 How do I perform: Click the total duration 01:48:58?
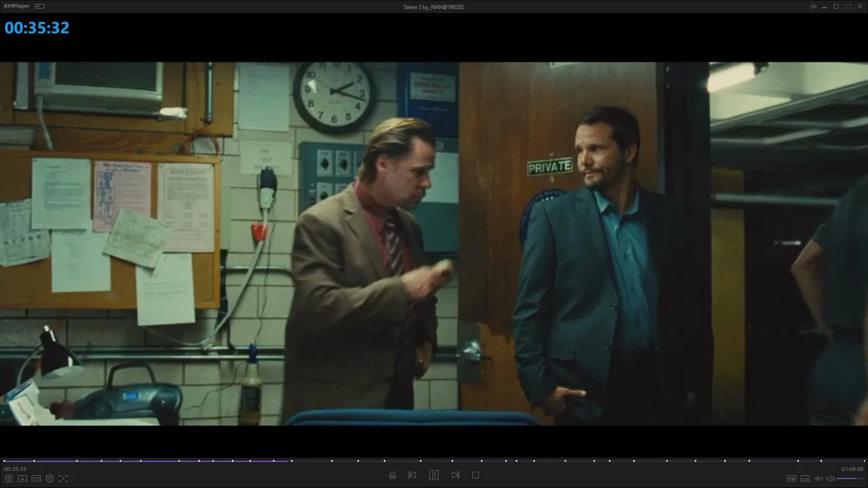pos(852,469)
